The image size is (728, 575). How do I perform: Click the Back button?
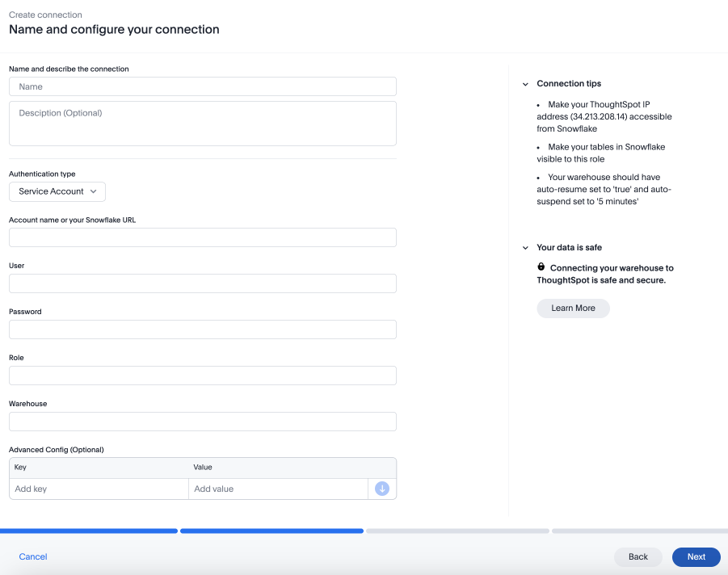638,556
